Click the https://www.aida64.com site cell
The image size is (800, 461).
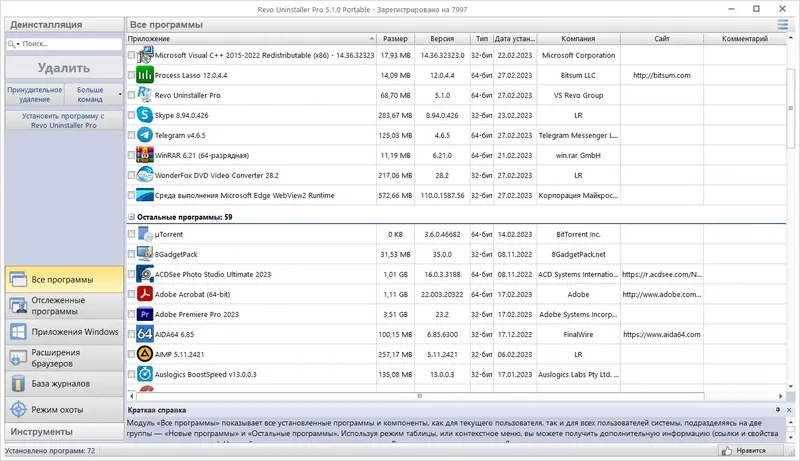(x=662, y=334)
